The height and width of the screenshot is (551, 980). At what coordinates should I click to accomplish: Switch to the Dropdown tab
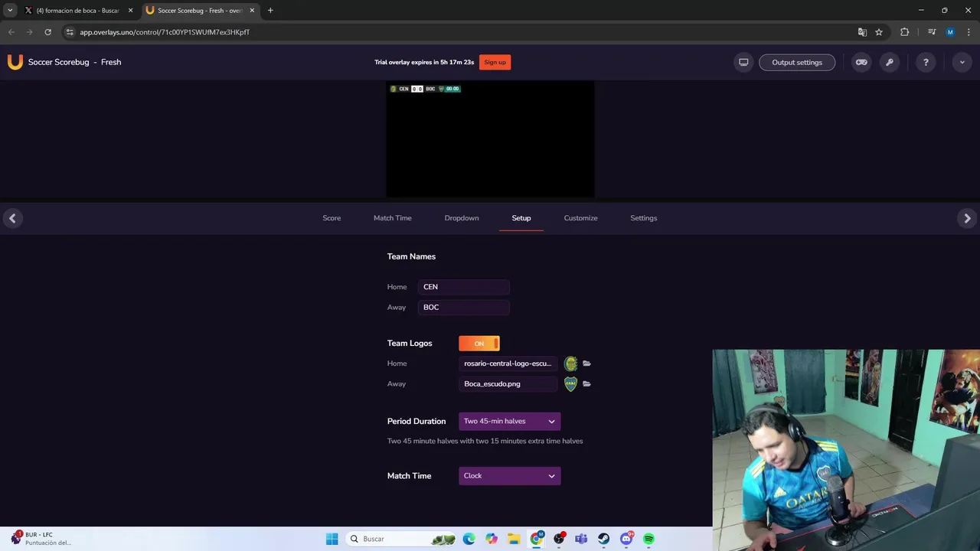coord(462,218)
